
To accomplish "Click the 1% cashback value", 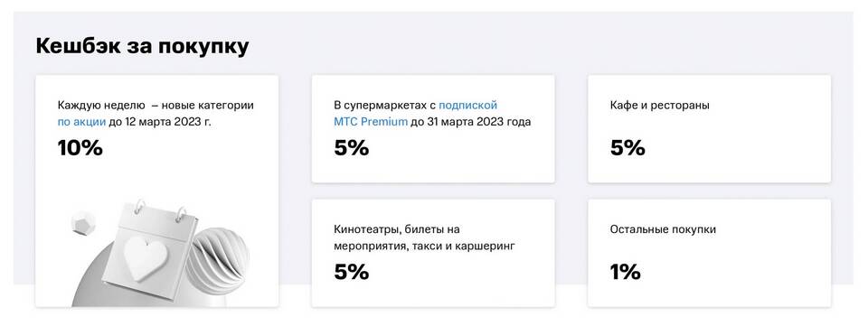I will point(626,272).
